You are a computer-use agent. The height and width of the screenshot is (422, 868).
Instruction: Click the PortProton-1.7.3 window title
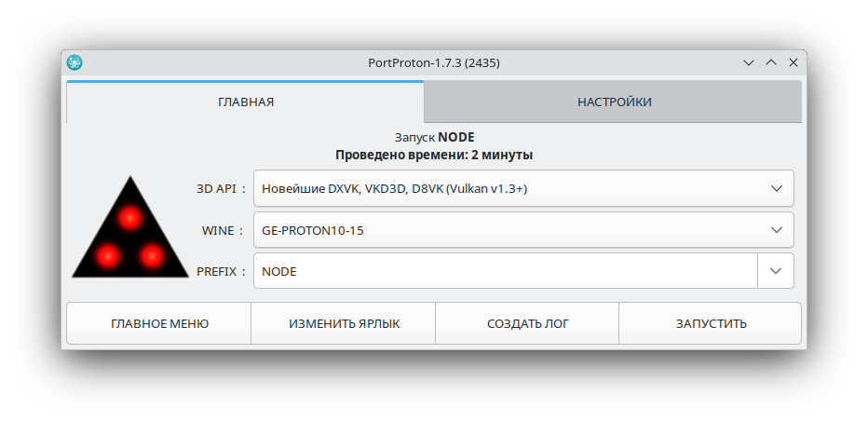435,62
